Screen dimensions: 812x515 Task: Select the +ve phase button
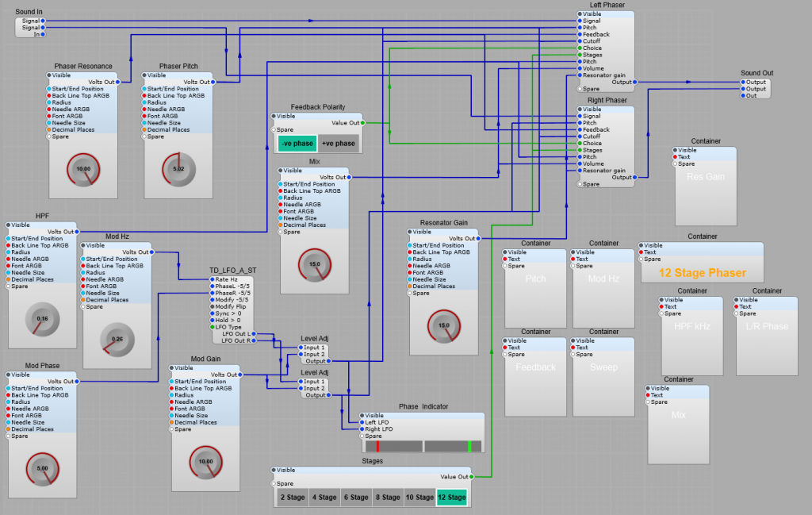[x=339, y=144]
